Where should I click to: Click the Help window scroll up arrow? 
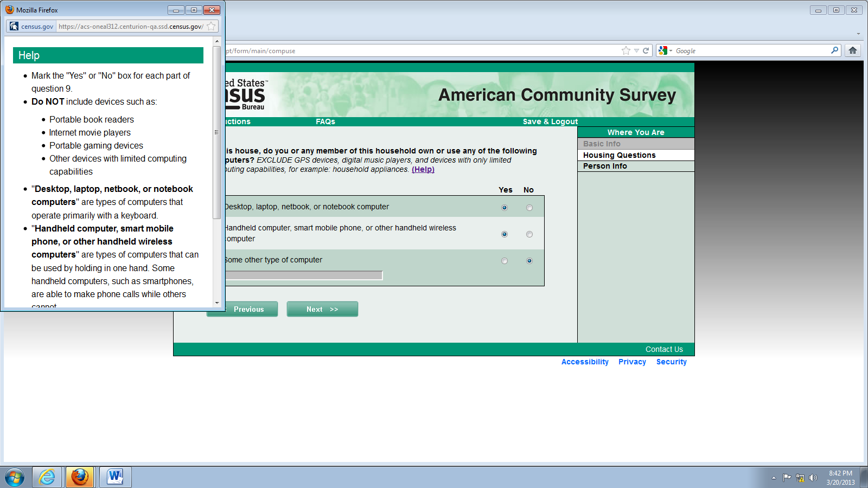pos(216,41)
